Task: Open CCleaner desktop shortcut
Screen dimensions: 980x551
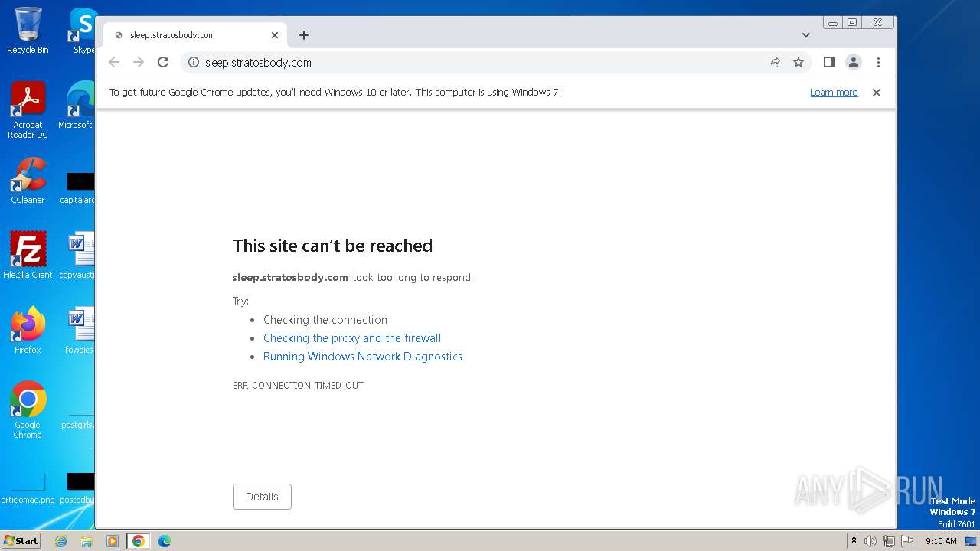Action: tap(28, 181)
